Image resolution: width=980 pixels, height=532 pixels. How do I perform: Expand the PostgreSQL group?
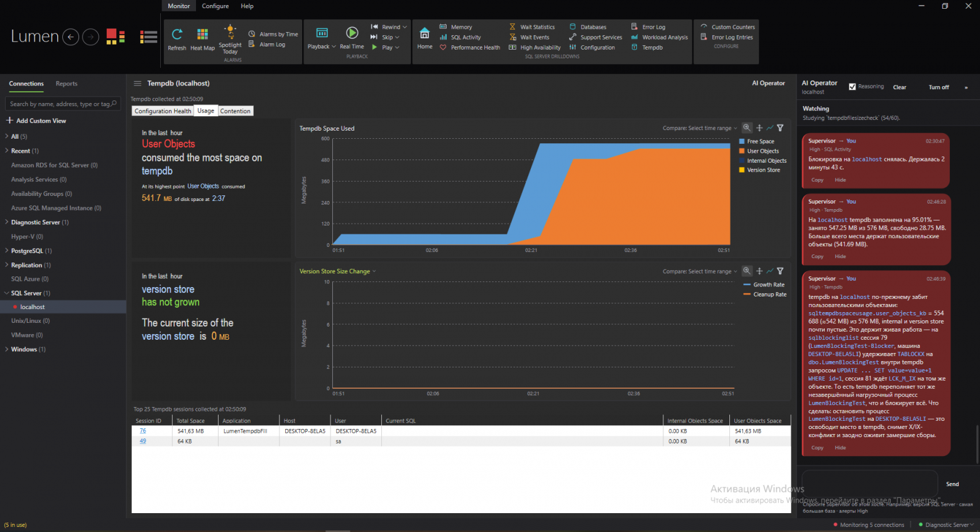[7, 251]
